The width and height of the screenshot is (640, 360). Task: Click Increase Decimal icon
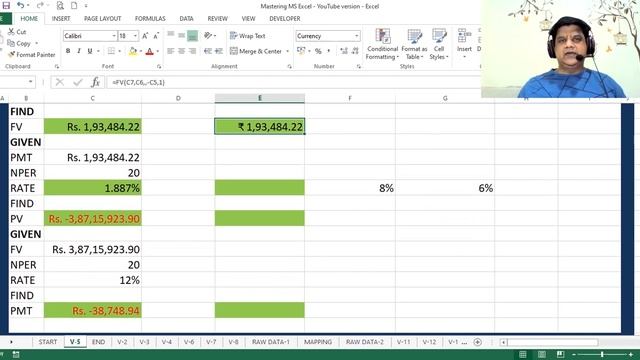click(x=344, y=51)
